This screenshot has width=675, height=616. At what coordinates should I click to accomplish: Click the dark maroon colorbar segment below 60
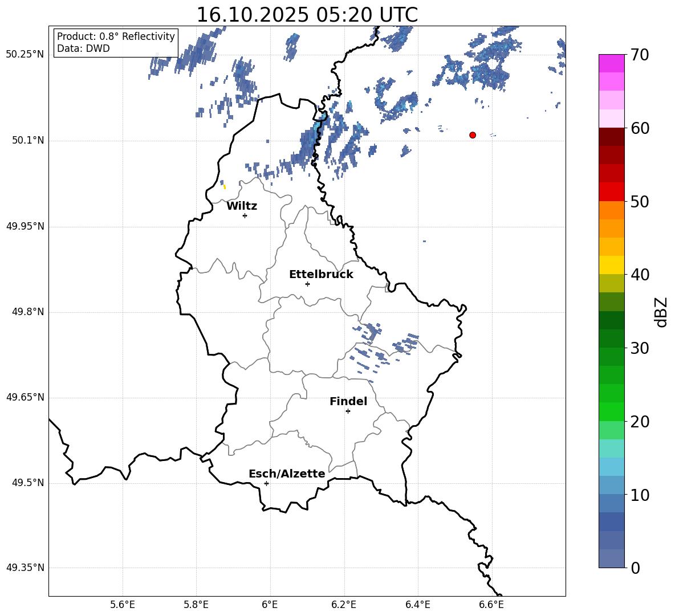pos(611,137)
